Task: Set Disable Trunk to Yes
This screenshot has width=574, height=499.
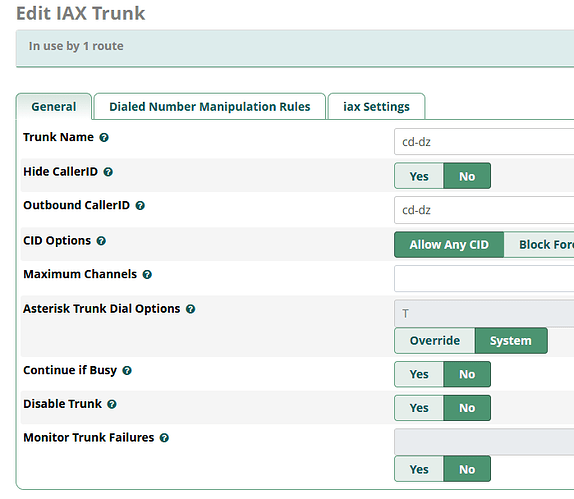Action: tap(419, 408)
